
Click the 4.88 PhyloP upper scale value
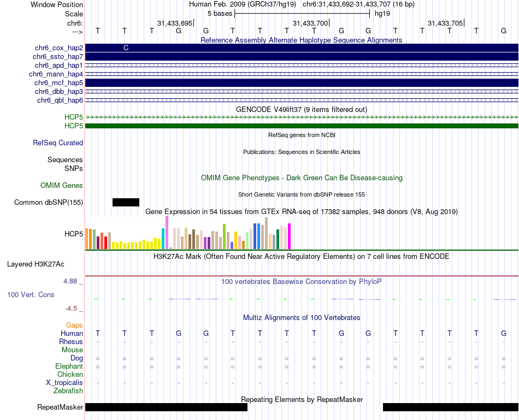point(70,281)
